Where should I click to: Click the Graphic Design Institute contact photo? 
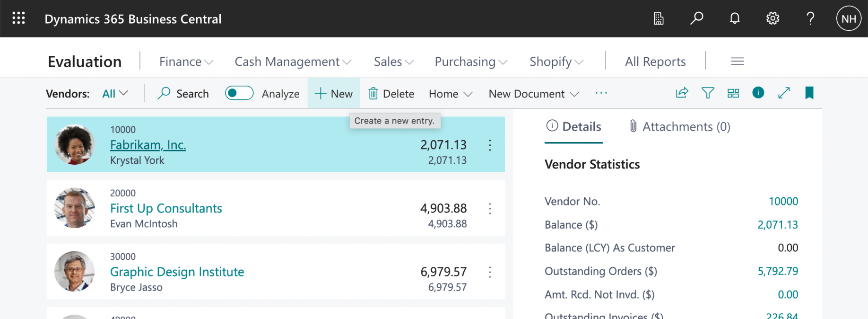tap(75, 272)
